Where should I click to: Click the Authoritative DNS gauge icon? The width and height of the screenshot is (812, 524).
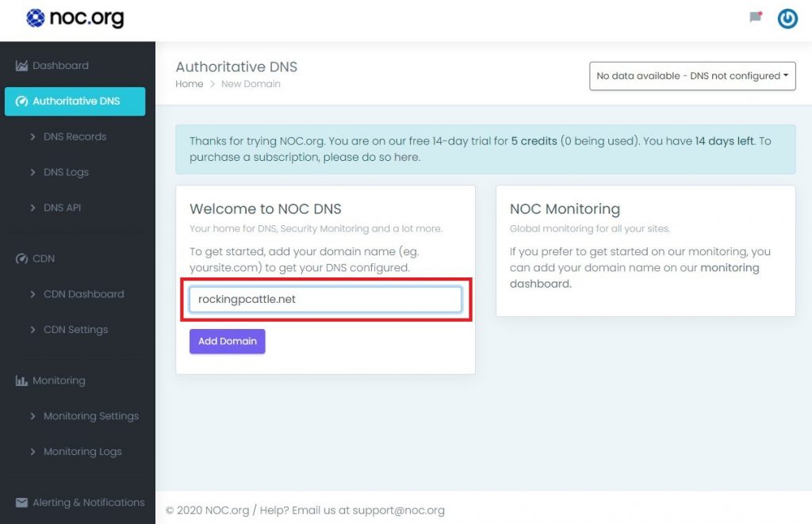click(x=21, y=101)
